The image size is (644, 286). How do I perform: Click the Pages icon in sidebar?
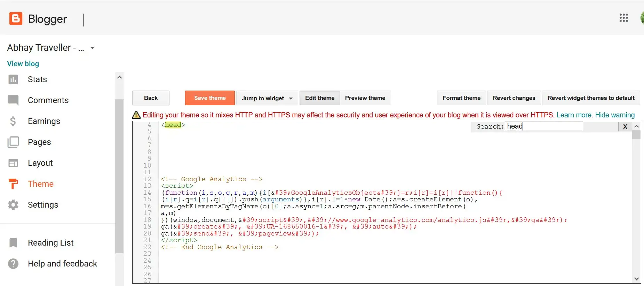click(x=13, y=142)
